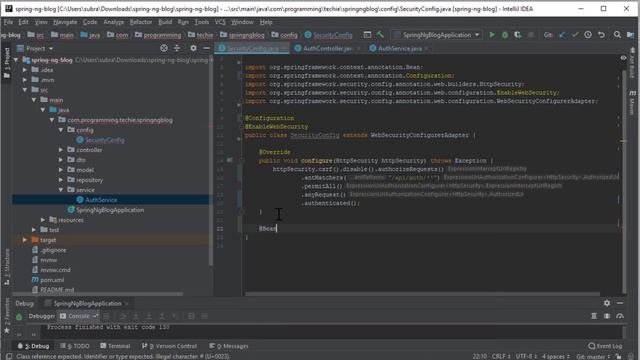640x360 pixels.
Task: Expand the target folder
Action: coord(25,240)
